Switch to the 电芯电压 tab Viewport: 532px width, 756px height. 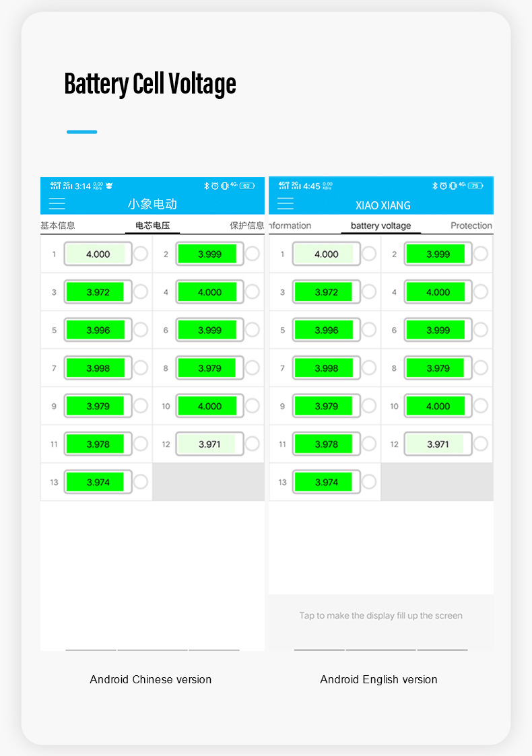point(152,226)
